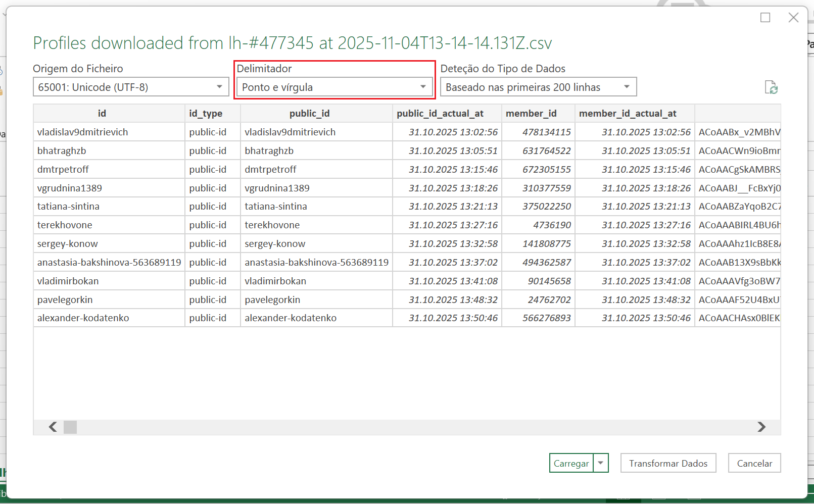
Task: Select the id_type column header
Action: coord(206,114)
